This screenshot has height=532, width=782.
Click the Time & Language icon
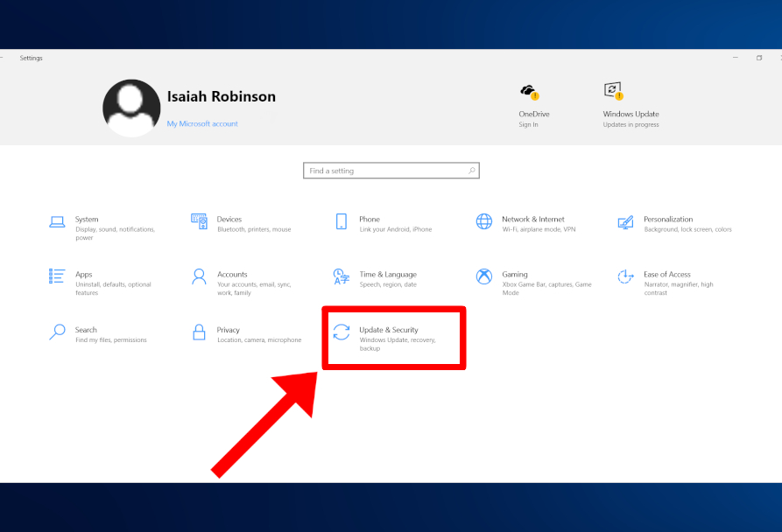(342, 276)
